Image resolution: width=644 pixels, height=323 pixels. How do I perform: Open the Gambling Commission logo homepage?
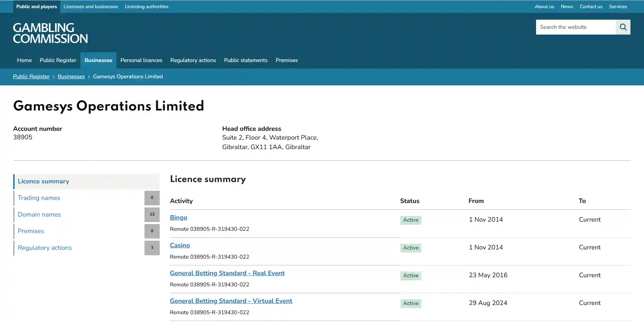click(x=50, y=33)
